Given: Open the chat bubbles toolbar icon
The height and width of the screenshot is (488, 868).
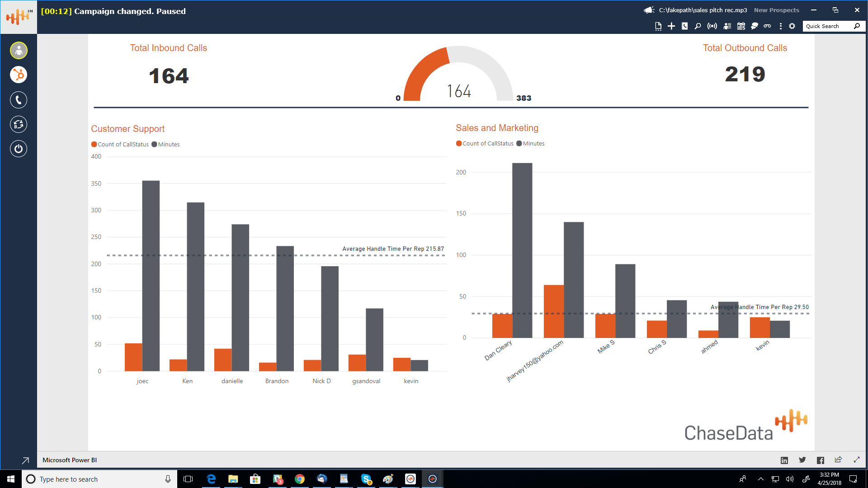Looking at the screenshot, I should [x=754, y=26].
